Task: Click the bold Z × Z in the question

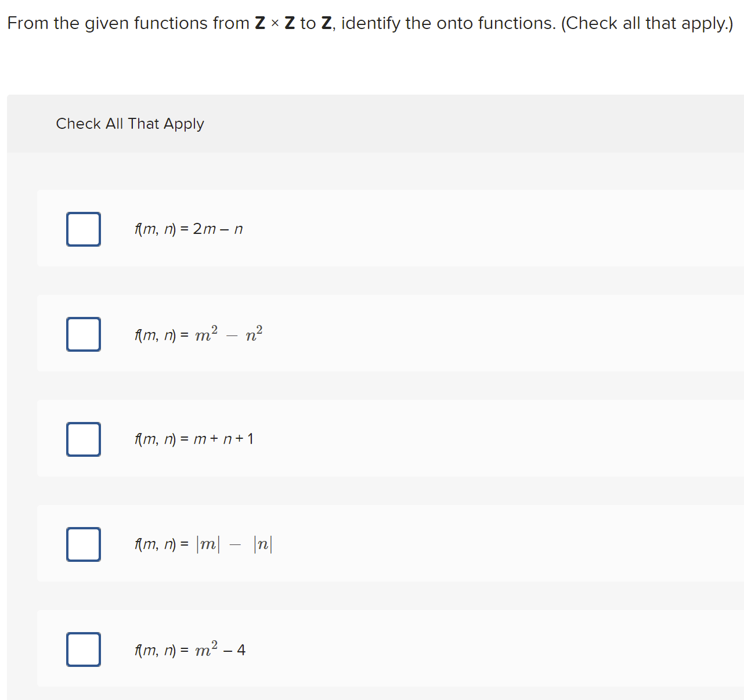Action: coord(275,23)
